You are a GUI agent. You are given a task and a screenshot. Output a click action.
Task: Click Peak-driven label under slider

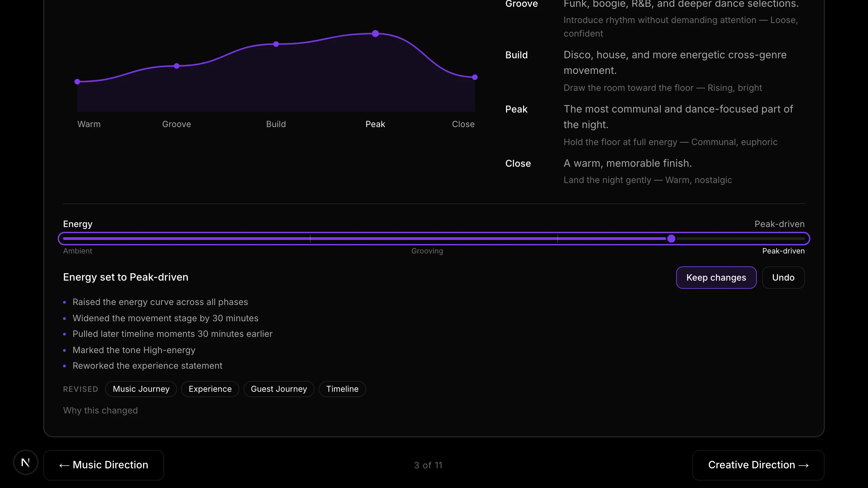(783, 251)
